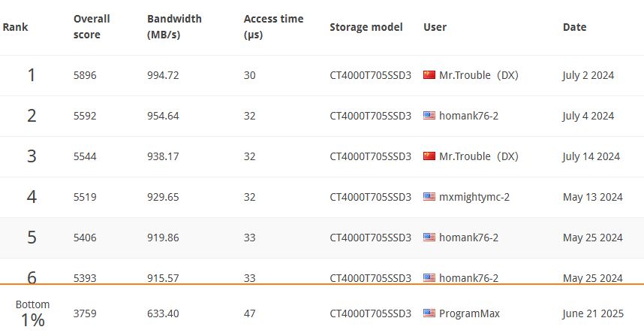Viewport: 644px width, 336px height.
Task: Select the Bottom 1% result row
Action: tap(322, 310)
